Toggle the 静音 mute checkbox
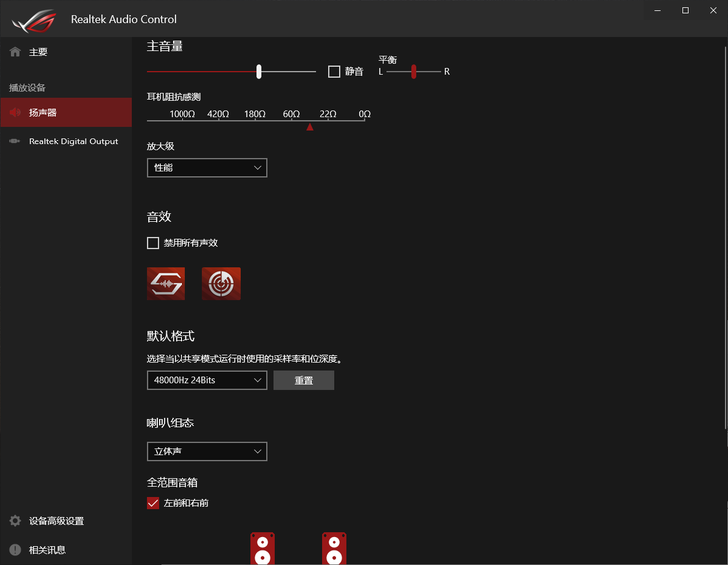The width and height of the screenshot is (728, 565). pyautogui.click(x=334, y=71)
